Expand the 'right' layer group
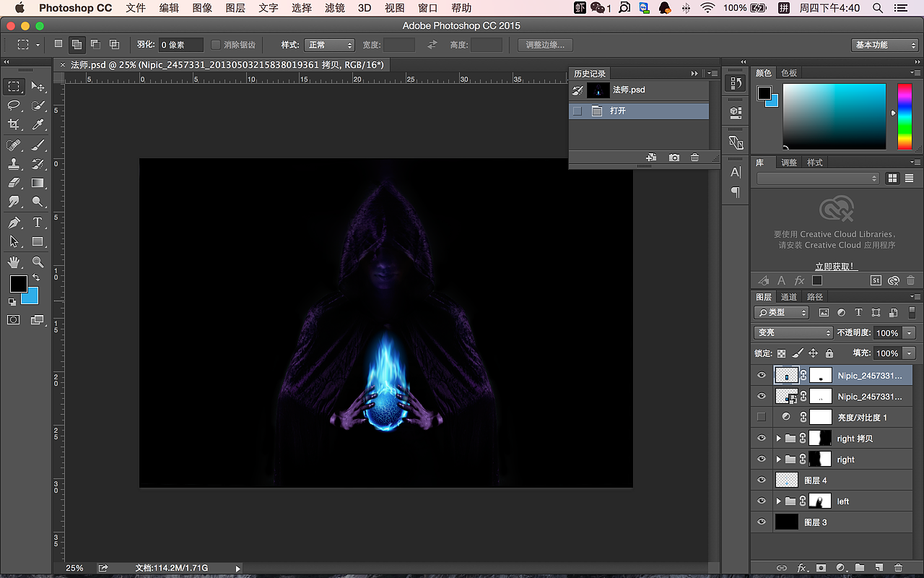Image resolution: width=924 pixels, height=578 pixels. [x=778, y=460]
